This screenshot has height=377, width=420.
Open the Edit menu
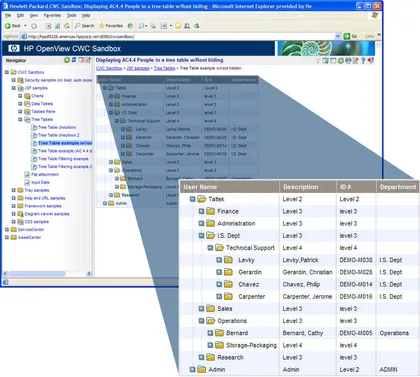(x=20, y=15)
